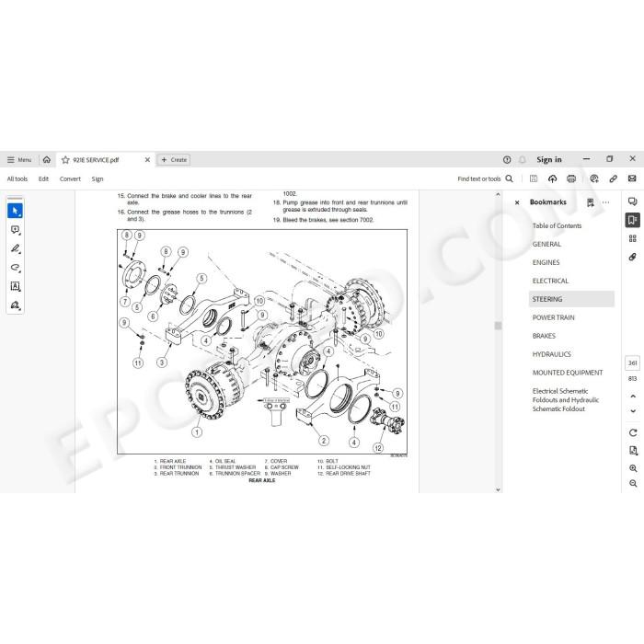Click step 19 'Bleed the brakes' text
This screenshot has height=644, width=644.
point(323,220)
